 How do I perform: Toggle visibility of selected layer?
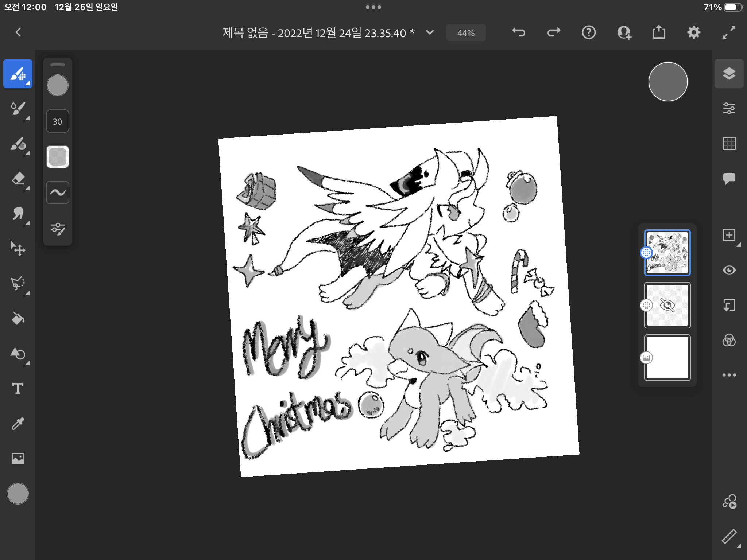coord(729,270)
